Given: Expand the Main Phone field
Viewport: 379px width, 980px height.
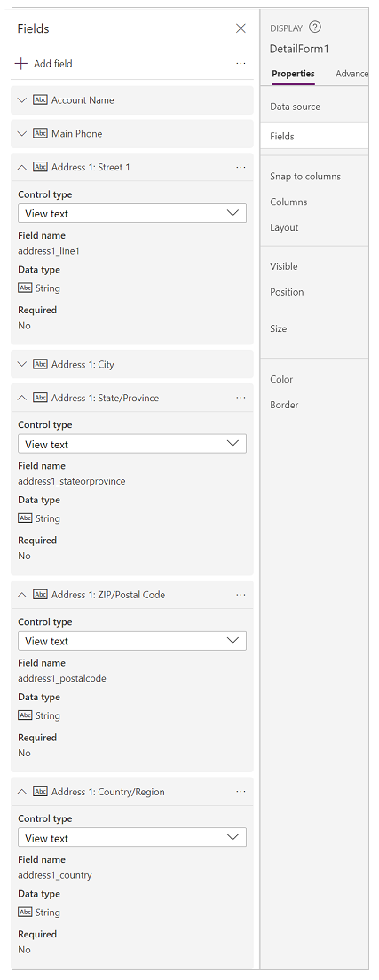Looking at the screenshot, I should point(22,133).
